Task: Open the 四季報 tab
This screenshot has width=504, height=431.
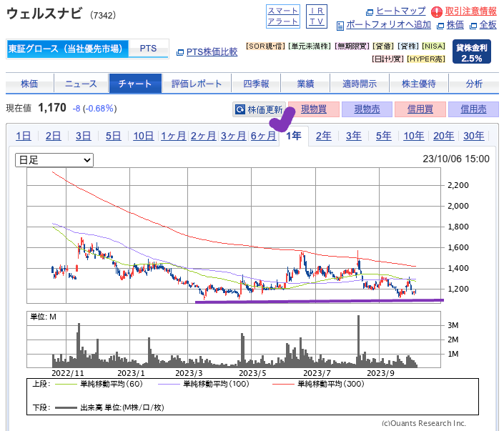Action: coord(256,84)
